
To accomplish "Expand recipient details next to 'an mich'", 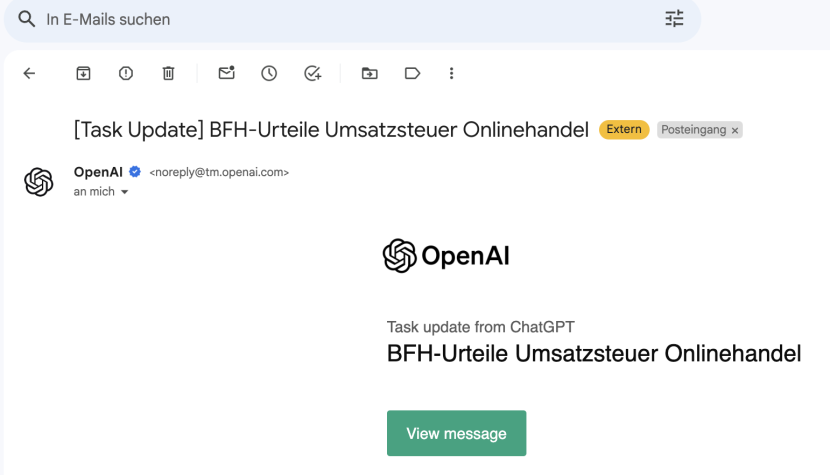I will coord(124,192).
